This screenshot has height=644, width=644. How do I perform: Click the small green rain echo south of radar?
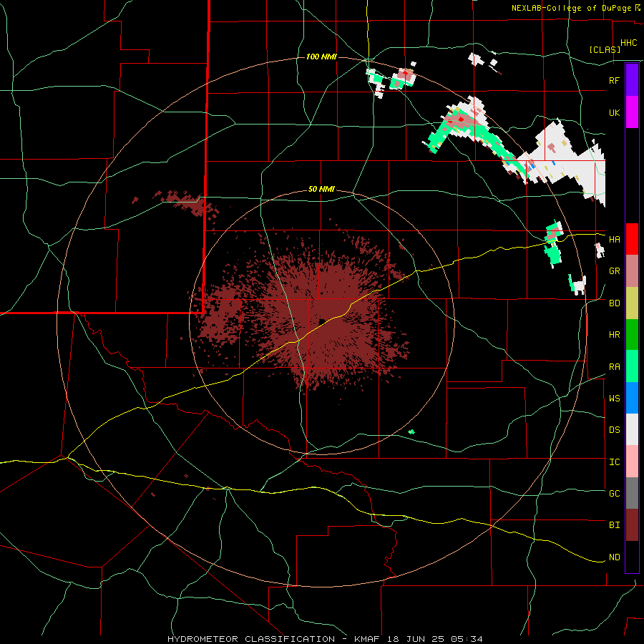coord(411,431)
